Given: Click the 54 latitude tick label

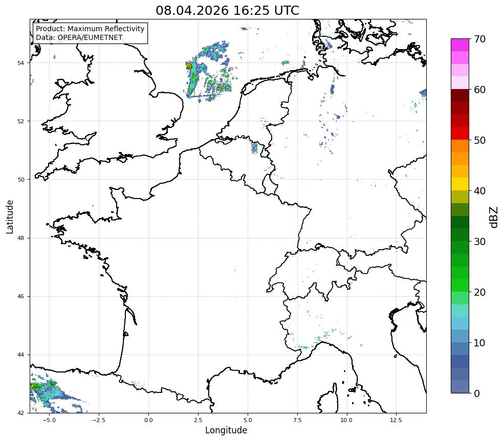Looking at the screenshot, I should [20, 63].
